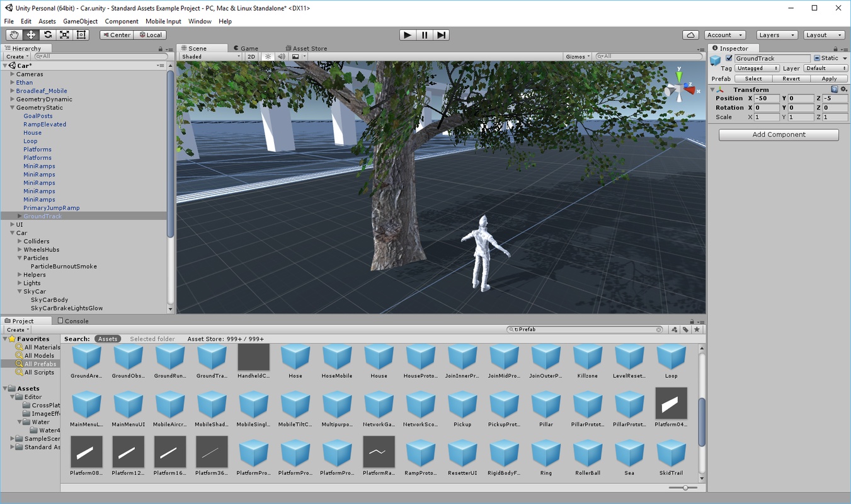Adjust the asset icon size slider
Image resolution: width=851 pixels, height=504 pixels.
[684, 488]
